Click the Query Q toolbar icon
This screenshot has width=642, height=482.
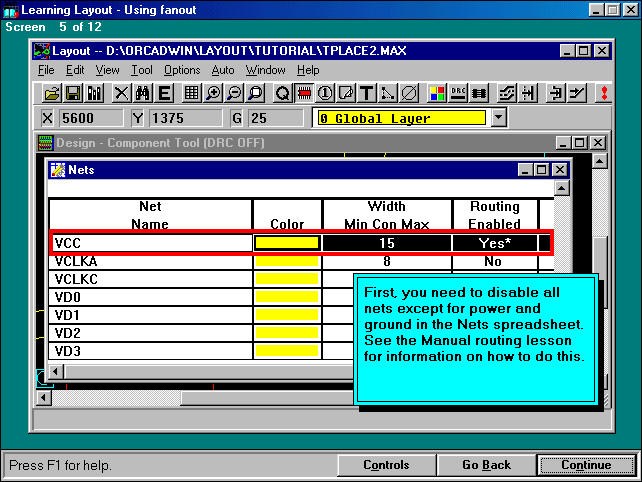pos(283,93)
